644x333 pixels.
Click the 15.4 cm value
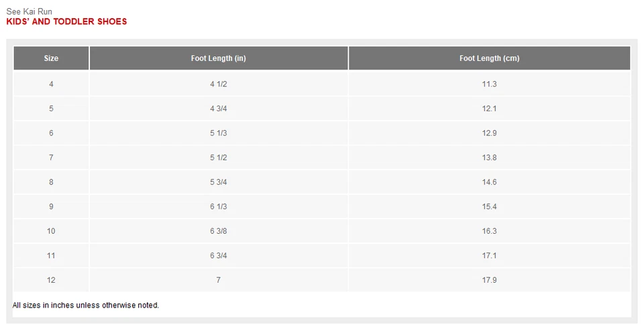click(489, 206)
